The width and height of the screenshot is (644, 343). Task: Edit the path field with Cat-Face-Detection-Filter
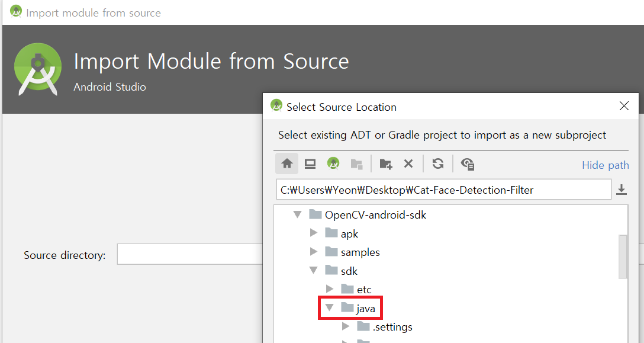tap(443, 190)
